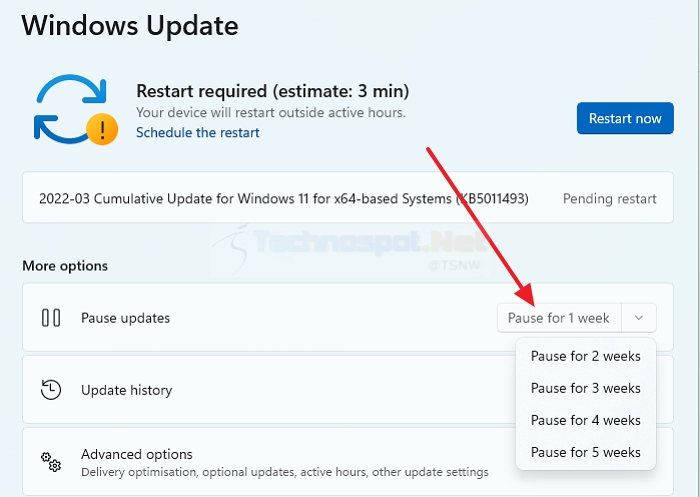The width and height of the screenshot is (700, 497).
Task: Click the pause icon beside Pause updates
Action: pos(51,318)
